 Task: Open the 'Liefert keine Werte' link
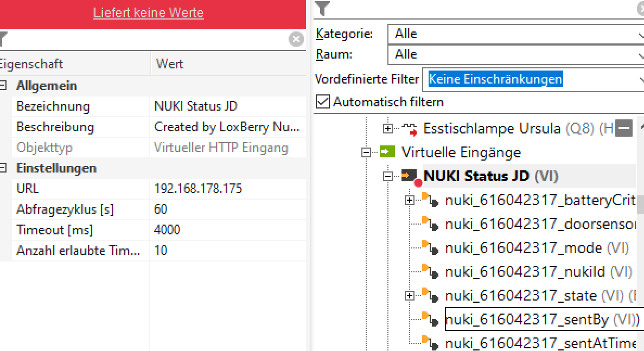pyautogui.click(x=148, y=12)
